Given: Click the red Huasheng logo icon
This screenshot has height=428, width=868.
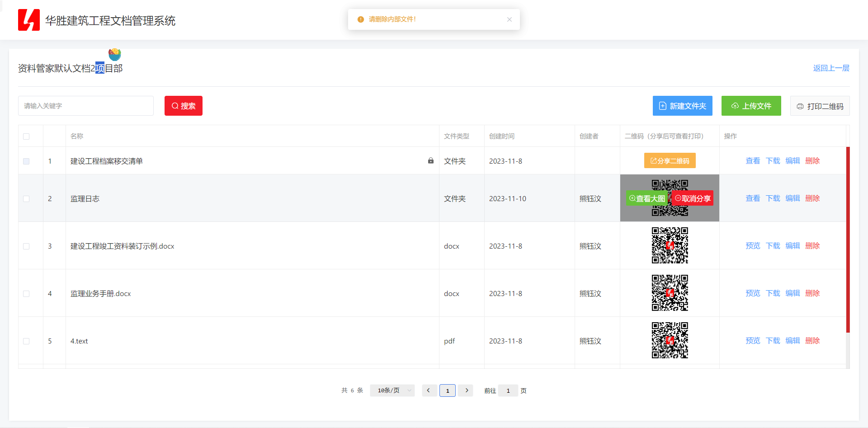Looking at the screenshot, I should pyautogui.click(x=29, y=20).
